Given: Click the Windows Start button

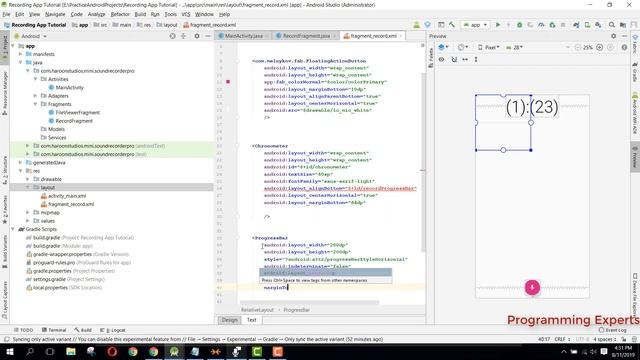Looking at the screenshot, I should [9, 351].
